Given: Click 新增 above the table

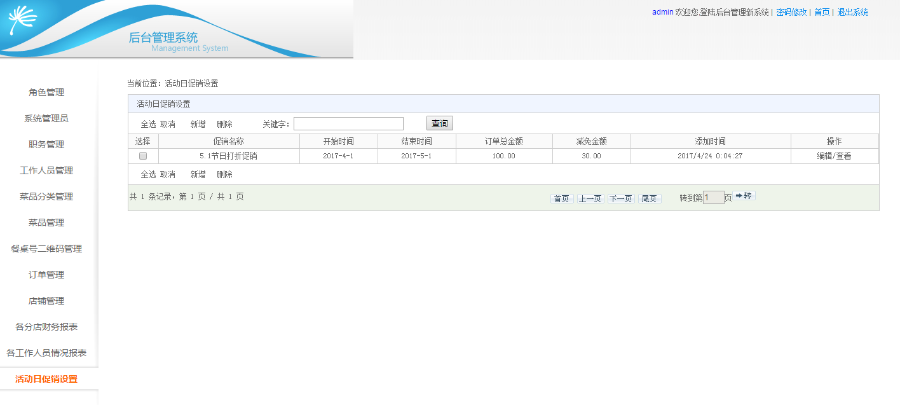Looking at the screenshot, I should point(198,124).
